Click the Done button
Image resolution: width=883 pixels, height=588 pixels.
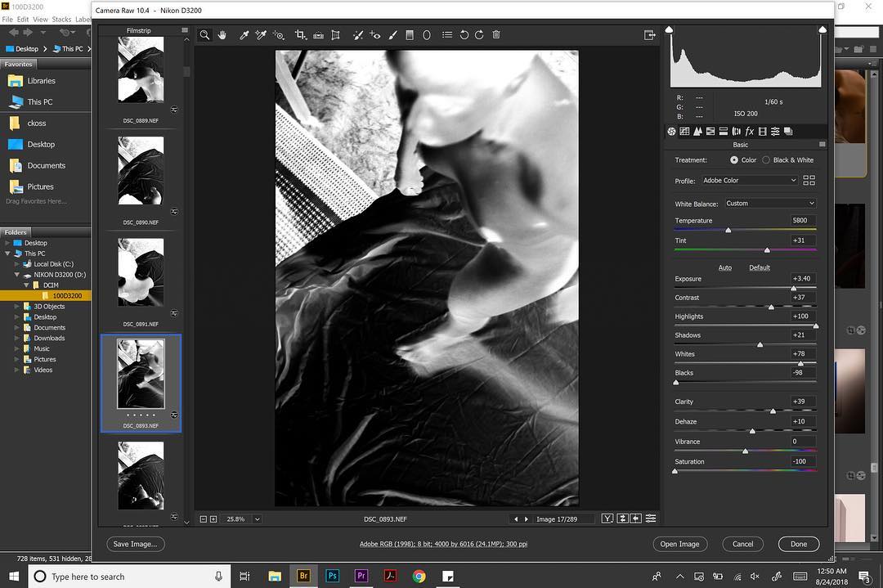coord(799,544)
